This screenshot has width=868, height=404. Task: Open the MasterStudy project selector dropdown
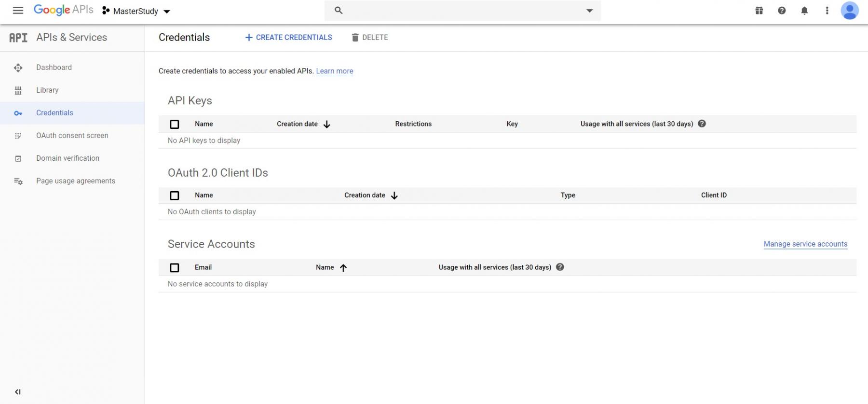click(x=136, y=11)
